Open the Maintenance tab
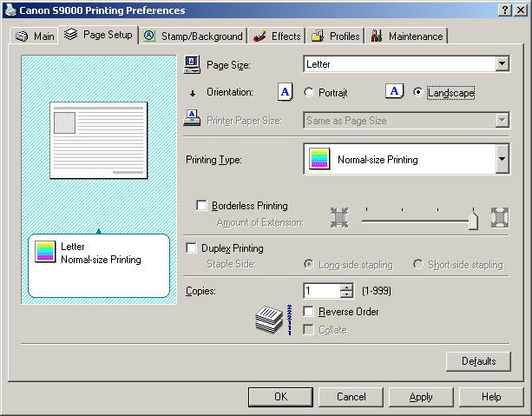532x416 pixels. [407, 36]
